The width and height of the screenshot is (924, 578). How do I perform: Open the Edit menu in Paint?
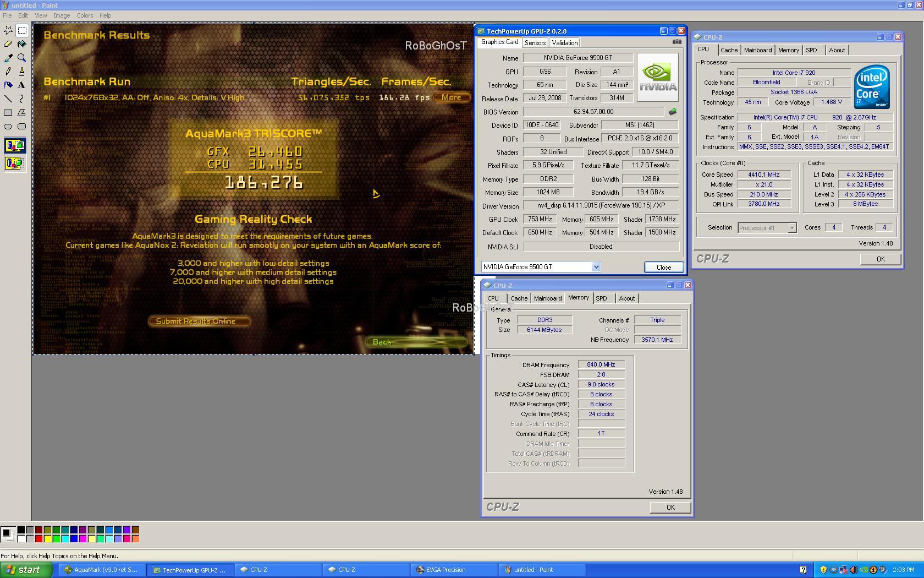pos(23,15)
